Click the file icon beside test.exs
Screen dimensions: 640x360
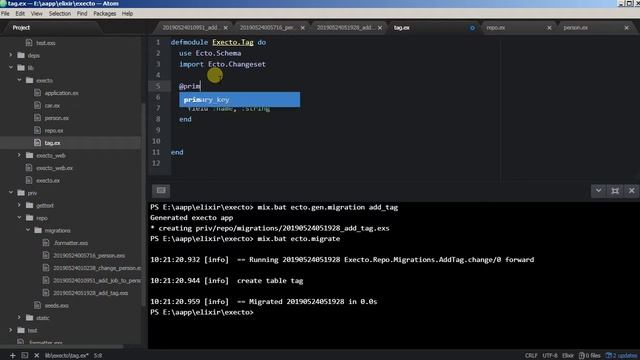(29, 42)
